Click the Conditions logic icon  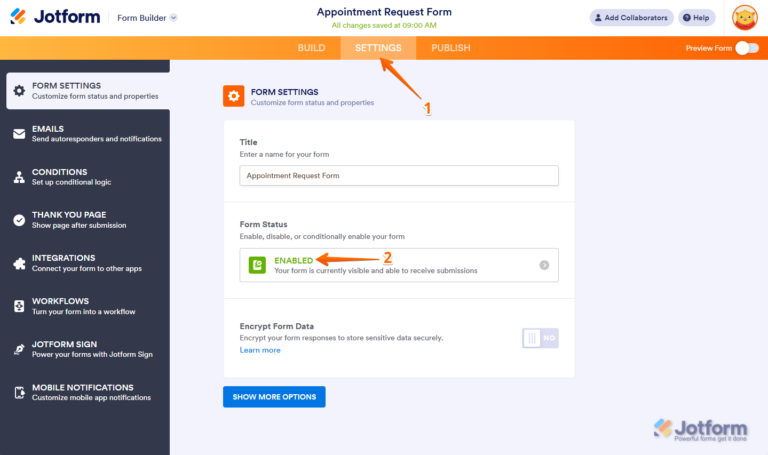coord(19,177)
